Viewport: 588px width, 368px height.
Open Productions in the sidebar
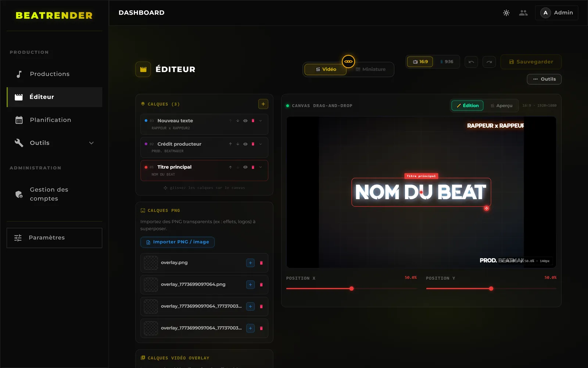point(54,74)
